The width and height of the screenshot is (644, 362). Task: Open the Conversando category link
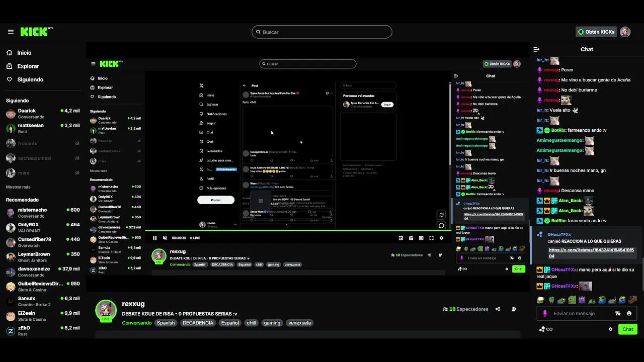pos(136,323)
